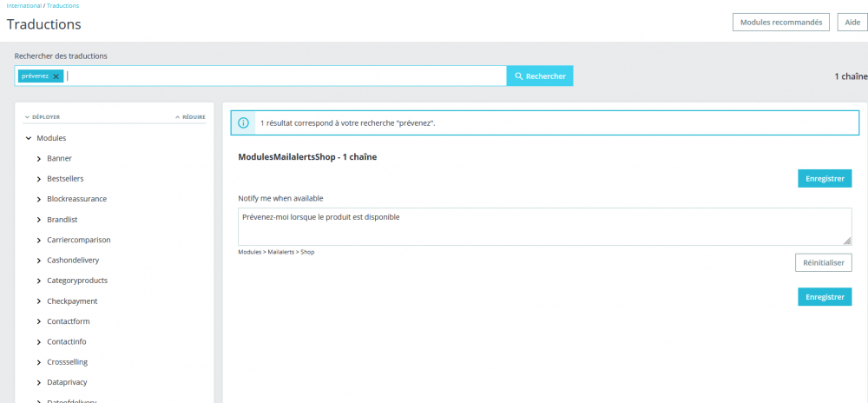Click the top Enregistrer button
Image resolution: width=868 pixels, height=403 pixels.
(x=825, y=178)
